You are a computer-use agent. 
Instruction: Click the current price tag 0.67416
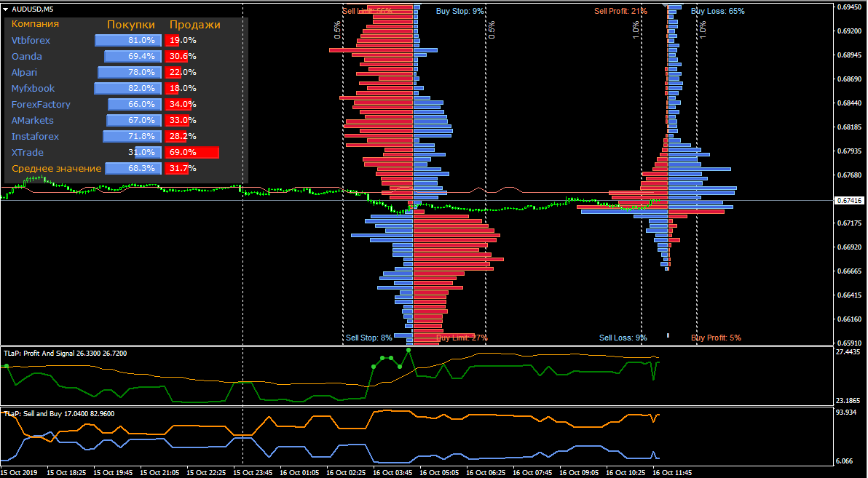click(x=849, y=200)
